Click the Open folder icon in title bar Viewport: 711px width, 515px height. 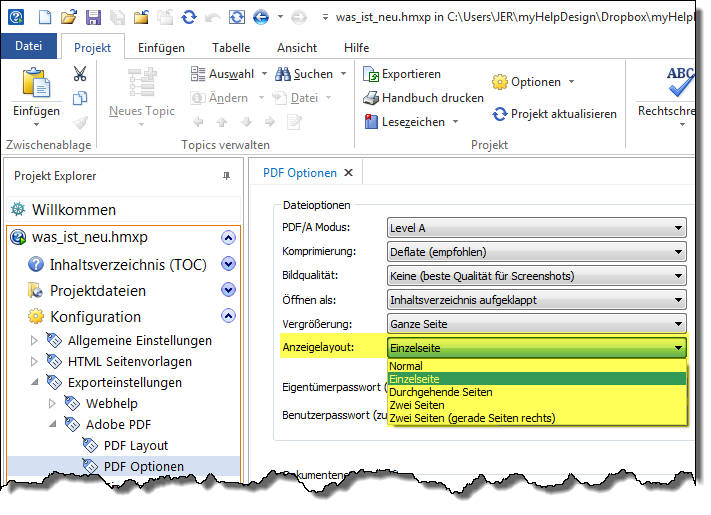pos(68,17)
